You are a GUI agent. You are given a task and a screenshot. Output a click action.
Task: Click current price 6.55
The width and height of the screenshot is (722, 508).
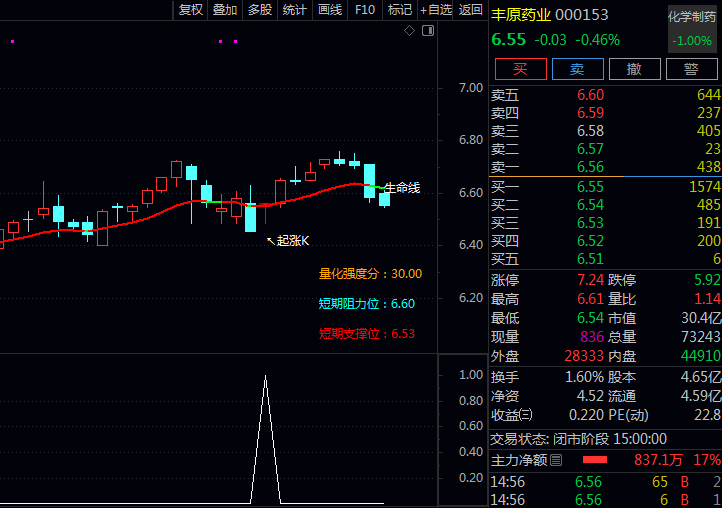coord(509,40)
